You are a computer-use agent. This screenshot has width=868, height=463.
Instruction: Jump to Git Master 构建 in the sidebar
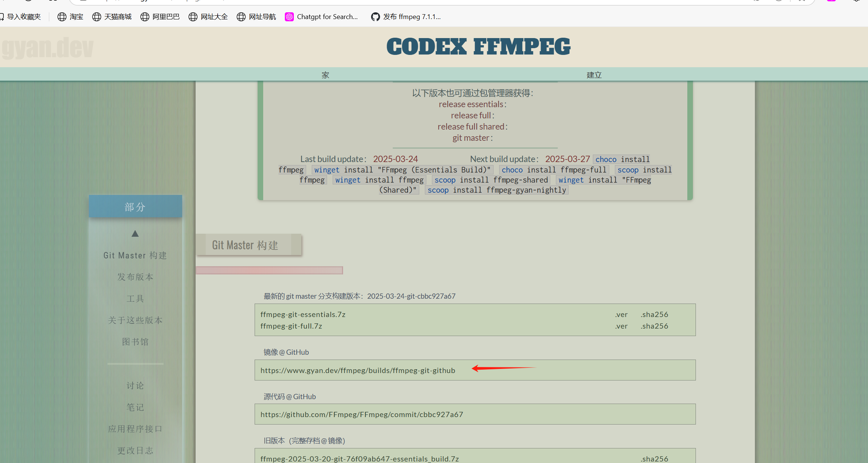pos(135,255)
